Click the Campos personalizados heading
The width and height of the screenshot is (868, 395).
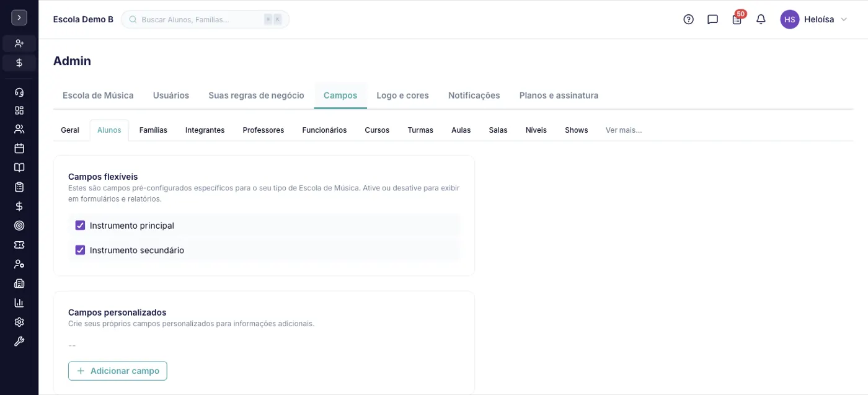(117, 313)
